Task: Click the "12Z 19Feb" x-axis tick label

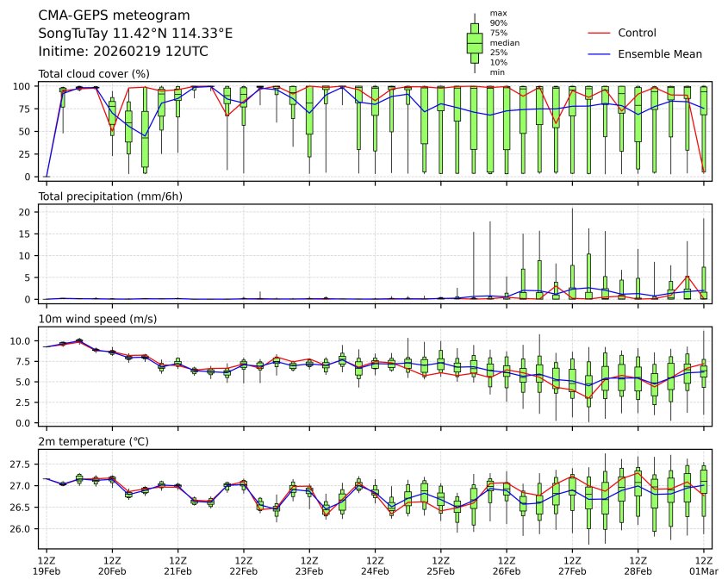Action: click(47, 565)
